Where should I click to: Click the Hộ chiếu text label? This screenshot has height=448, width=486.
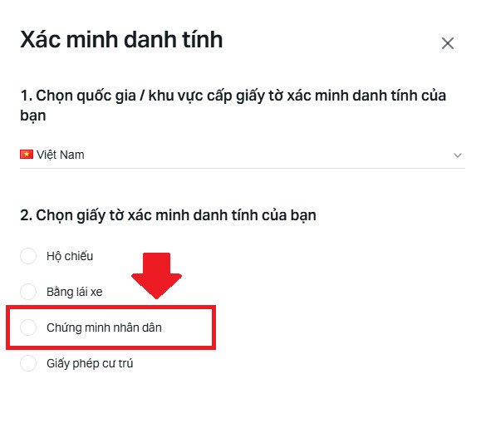point(70,256)
